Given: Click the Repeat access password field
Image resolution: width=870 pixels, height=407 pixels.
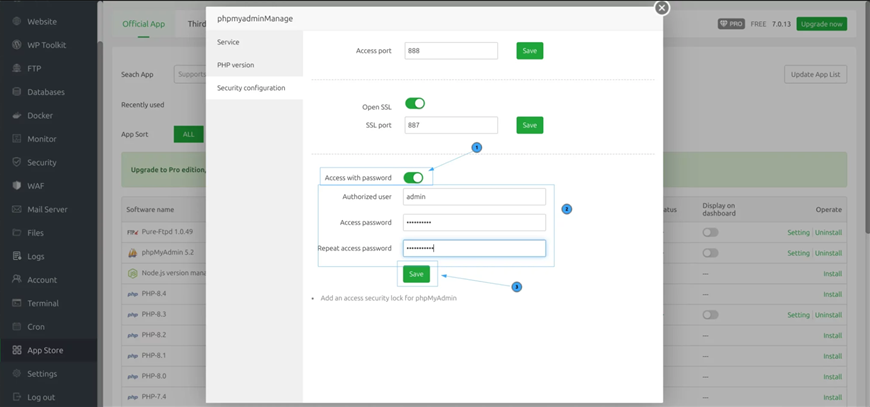Looking at the screenshot, I should pos(474,248).
